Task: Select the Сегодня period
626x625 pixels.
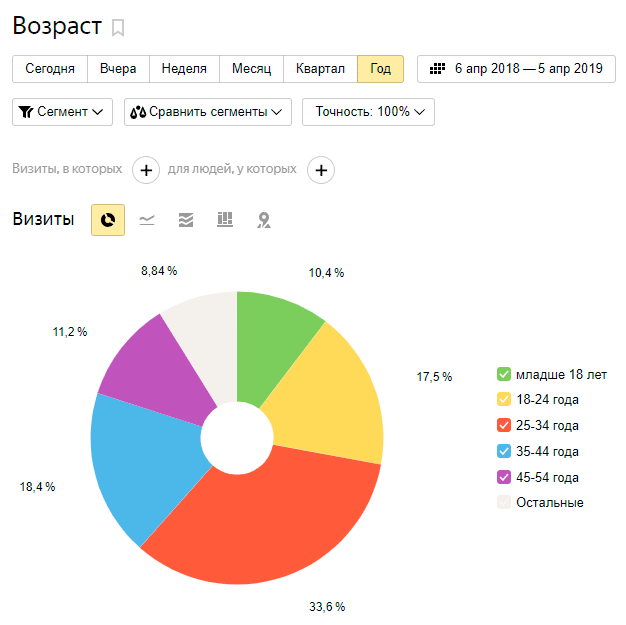Action: pyautogui.click(x=50, y=69)
